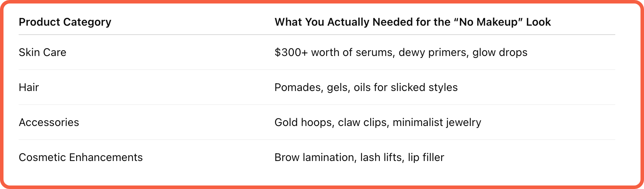Viewport: 644px width, 189px height.
Task: Select the Cosmetic Enhancements cell
Action: point(81,157)
